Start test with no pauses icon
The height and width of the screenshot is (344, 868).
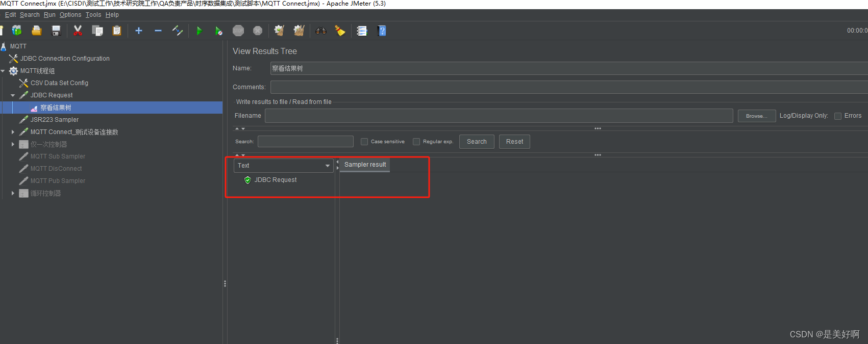click(218, 31)
